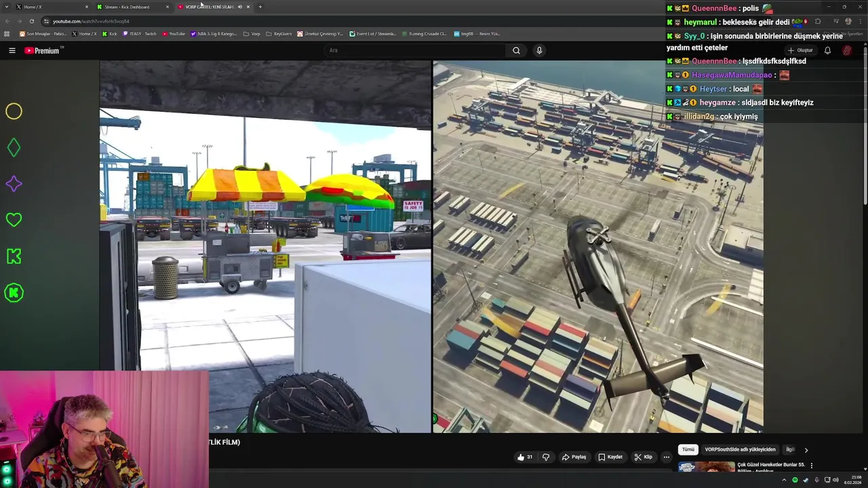Go to the YouTube Premium home logo

tap(42, 51)
